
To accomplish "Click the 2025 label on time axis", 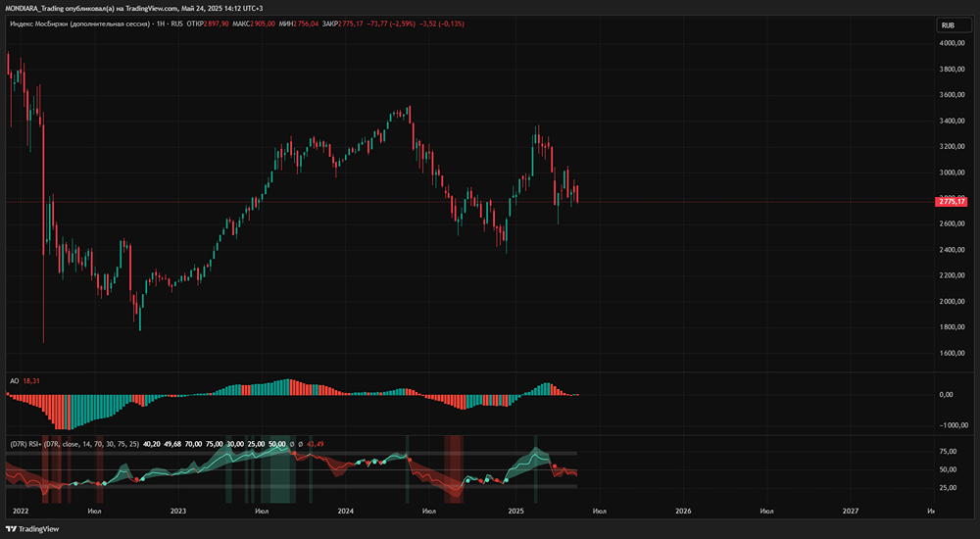I will tap(515, 511).
